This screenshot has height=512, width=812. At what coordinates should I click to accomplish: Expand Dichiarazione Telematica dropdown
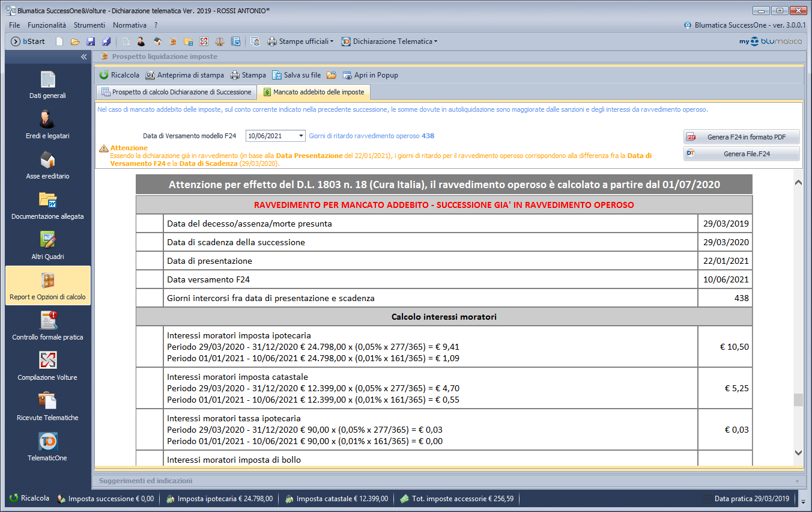pyautogui.click(x=389, y=41)
